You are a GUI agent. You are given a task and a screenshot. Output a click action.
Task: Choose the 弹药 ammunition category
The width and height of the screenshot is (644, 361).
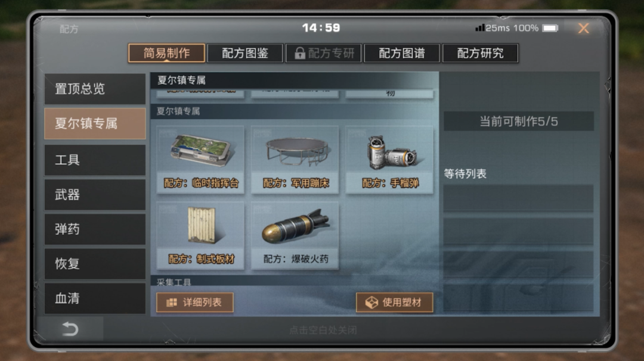pos(95,229)
